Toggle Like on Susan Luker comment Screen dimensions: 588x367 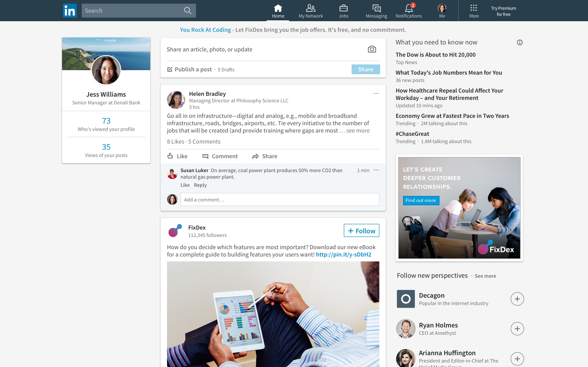click(x=184, y=185)
